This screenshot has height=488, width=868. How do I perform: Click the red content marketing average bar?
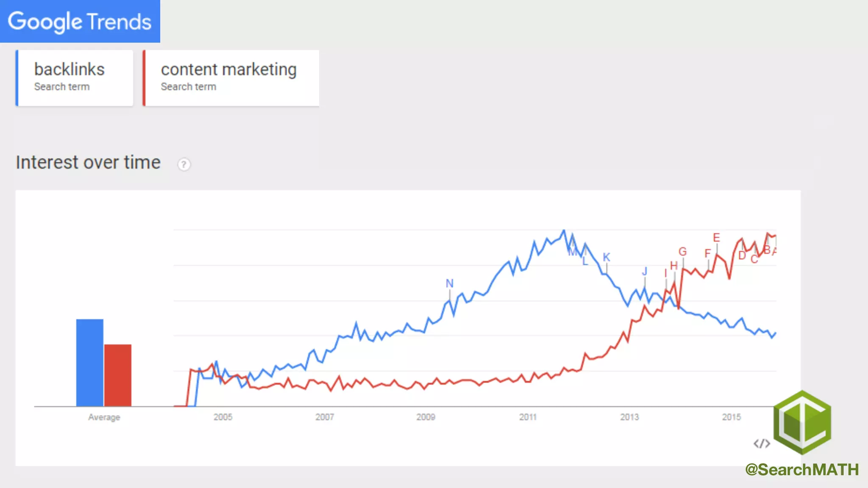click(x=118, y=375)
